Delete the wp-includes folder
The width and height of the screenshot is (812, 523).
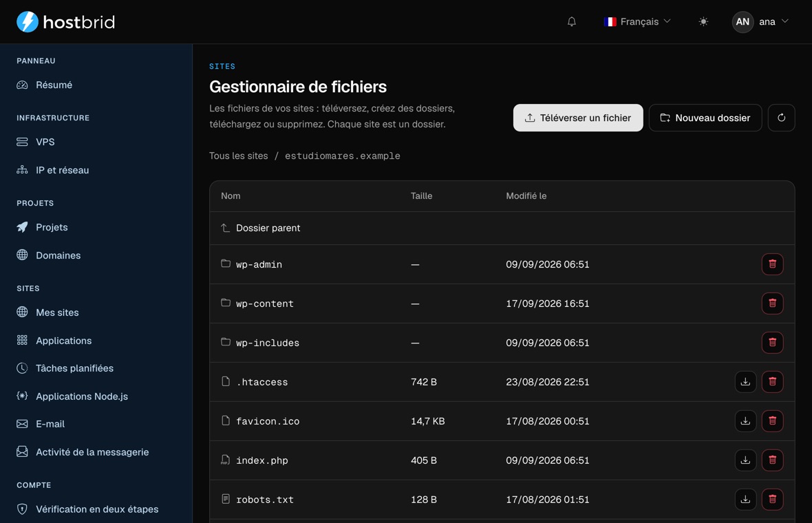click(772, 342)
